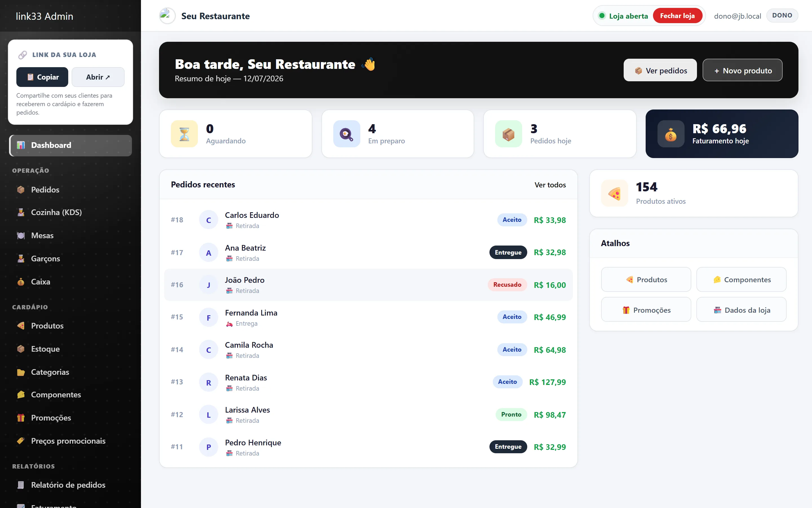The height and width of the screenshot is (508, 812).
Task: Click the Aceito badge for Fernanda Lima
Action: 512,317
